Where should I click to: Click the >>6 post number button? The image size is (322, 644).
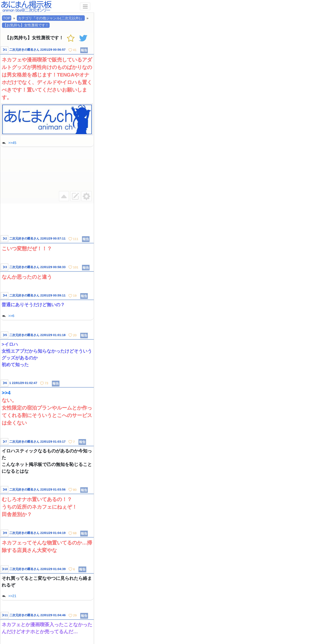[x=5, y=383]
